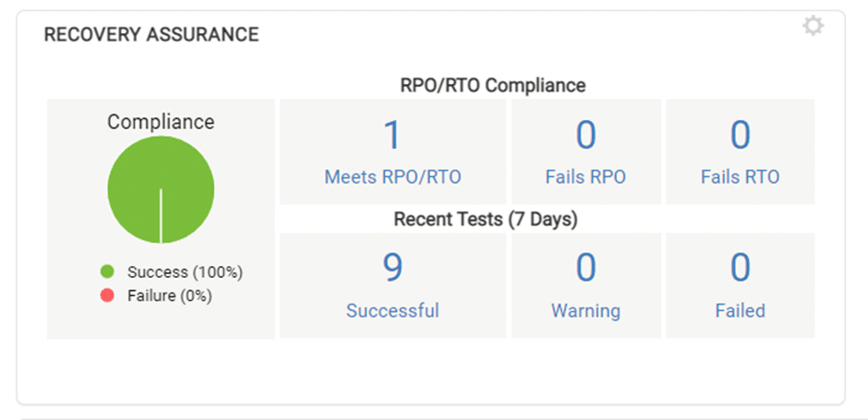The width and height of the screenshot is (868, 420).
Task: Open the Meets RPO/RTO link
Action: (x=392, y=177)
